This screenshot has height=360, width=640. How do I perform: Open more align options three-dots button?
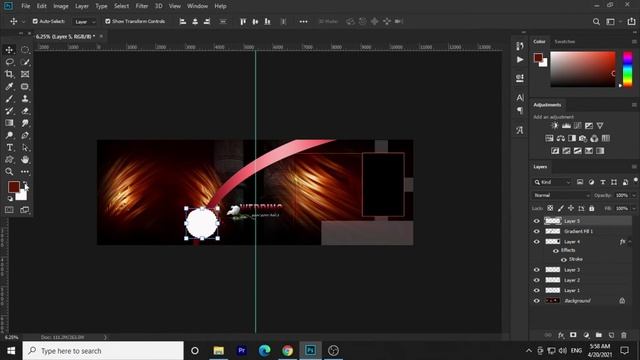[x=303, y=22]
